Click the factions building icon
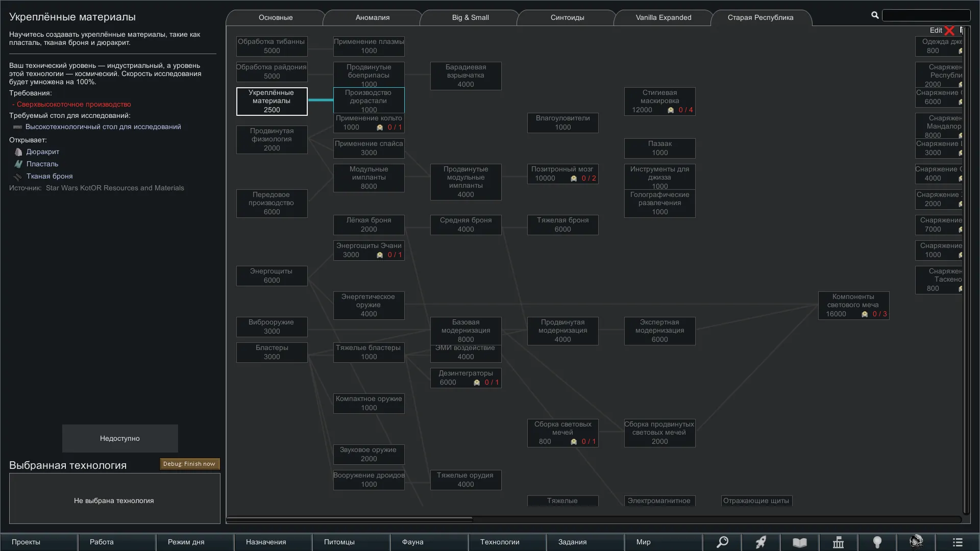 point(839,542)
